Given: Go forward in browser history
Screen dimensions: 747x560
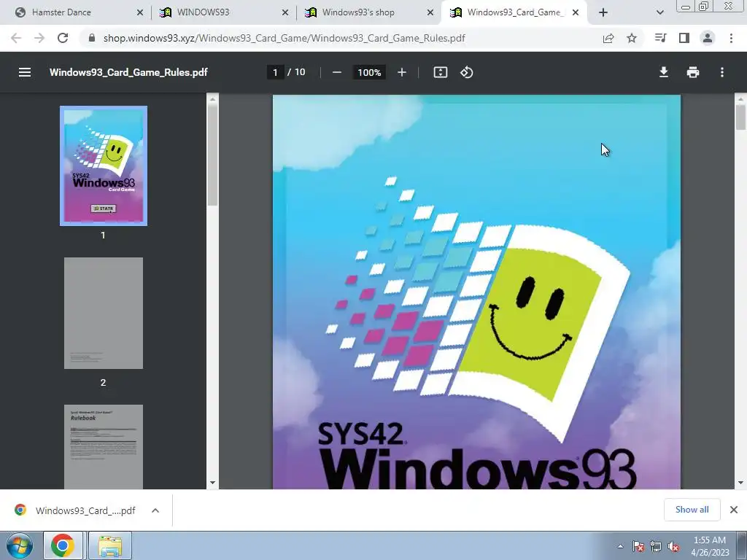Looking at the screenshot, I should point(39,38).
